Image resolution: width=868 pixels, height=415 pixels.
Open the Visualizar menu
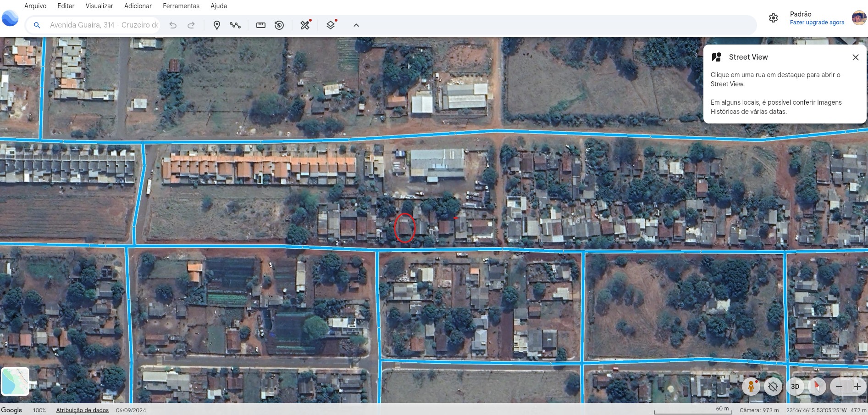click(x=99, y=6)
